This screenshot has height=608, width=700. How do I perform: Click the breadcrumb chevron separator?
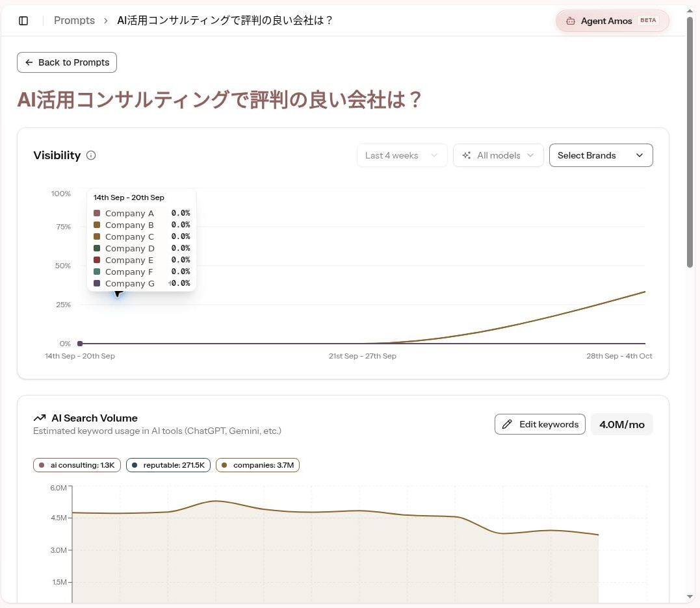pos(106,21)
